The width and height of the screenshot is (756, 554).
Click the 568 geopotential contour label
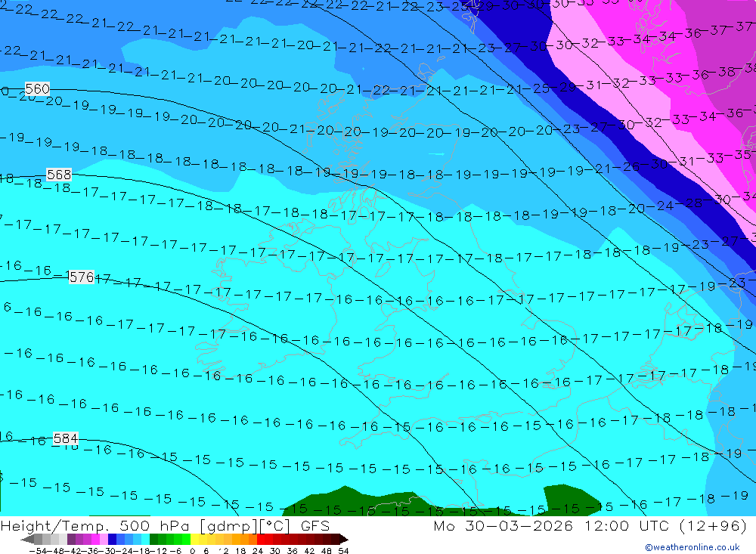(59, 175)
